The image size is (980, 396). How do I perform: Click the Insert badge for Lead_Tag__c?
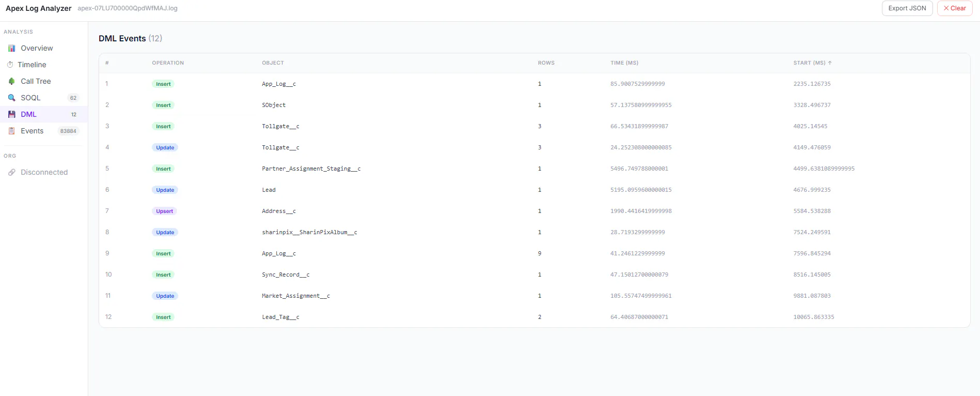(163, 317)
